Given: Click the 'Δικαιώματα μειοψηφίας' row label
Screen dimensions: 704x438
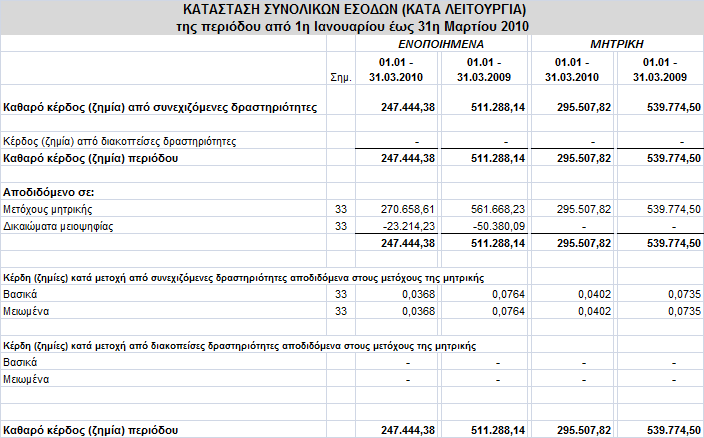Looking at the screenshot, I should click(x=58, y=226).
